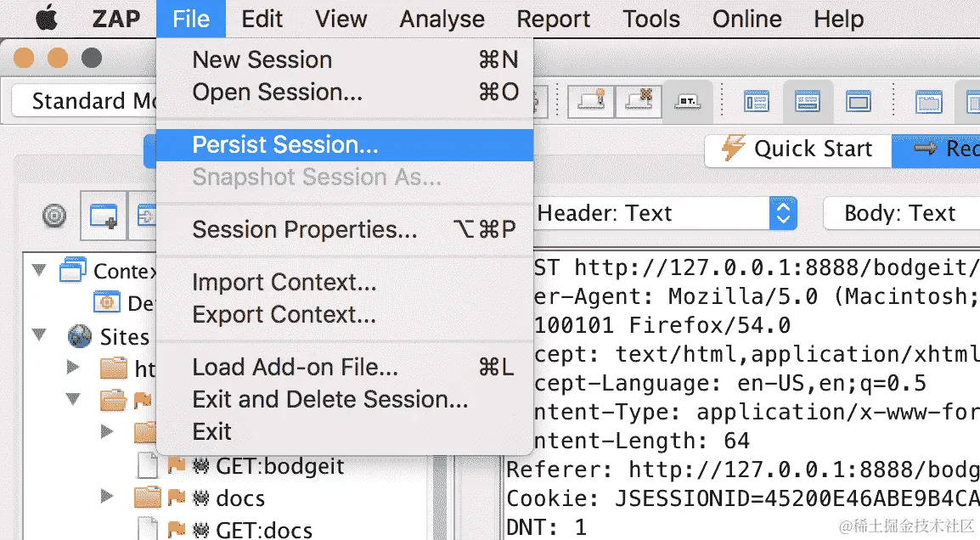The height and width of the screenshot is (540, 980).
Task: Open Session Properties... from menu
Action: [x=345, y=229]
